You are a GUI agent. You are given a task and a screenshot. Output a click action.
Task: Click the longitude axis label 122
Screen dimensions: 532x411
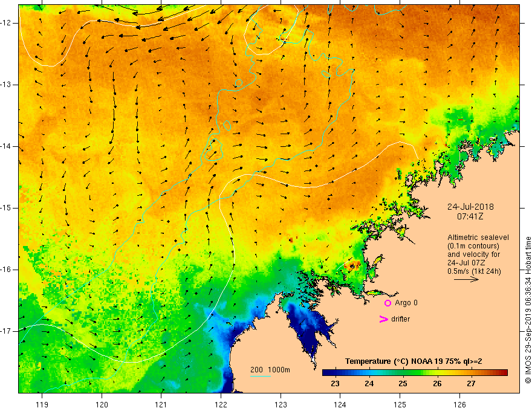click(221, 404)
